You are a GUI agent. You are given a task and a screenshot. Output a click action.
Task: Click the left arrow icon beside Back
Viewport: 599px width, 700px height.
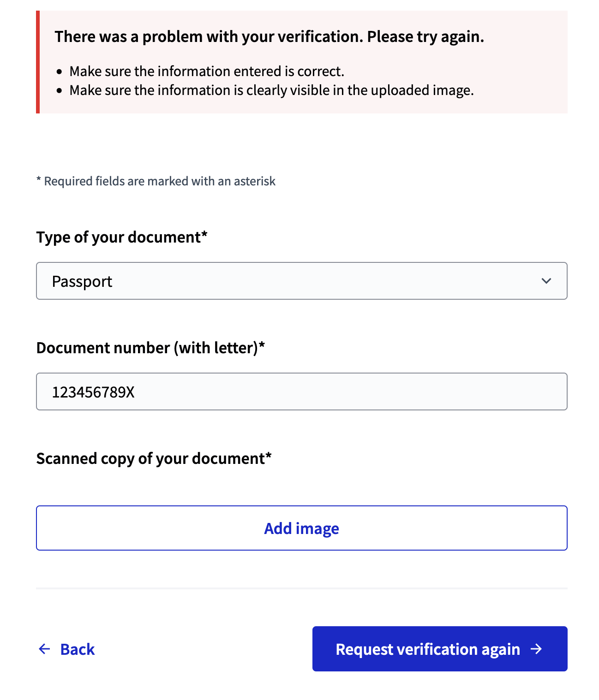pyautogui.click(x=44, y=649)
